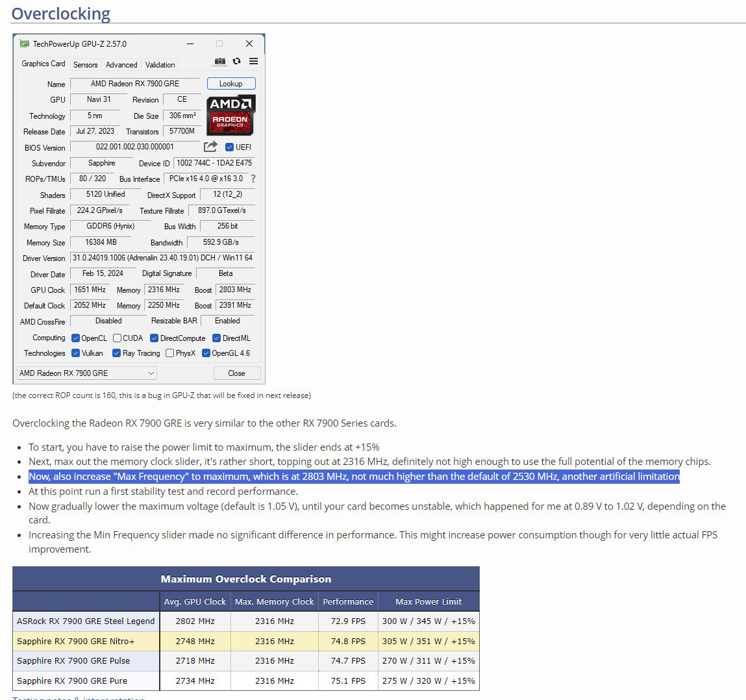Click the Transistors value 57700M
Screen dimensions: 746x700
182,131
